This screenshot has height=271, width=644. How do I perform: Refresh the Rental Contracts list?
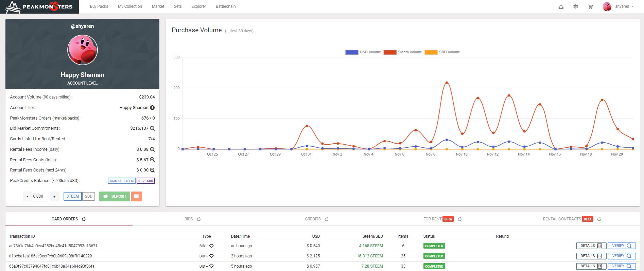[599, 219]
